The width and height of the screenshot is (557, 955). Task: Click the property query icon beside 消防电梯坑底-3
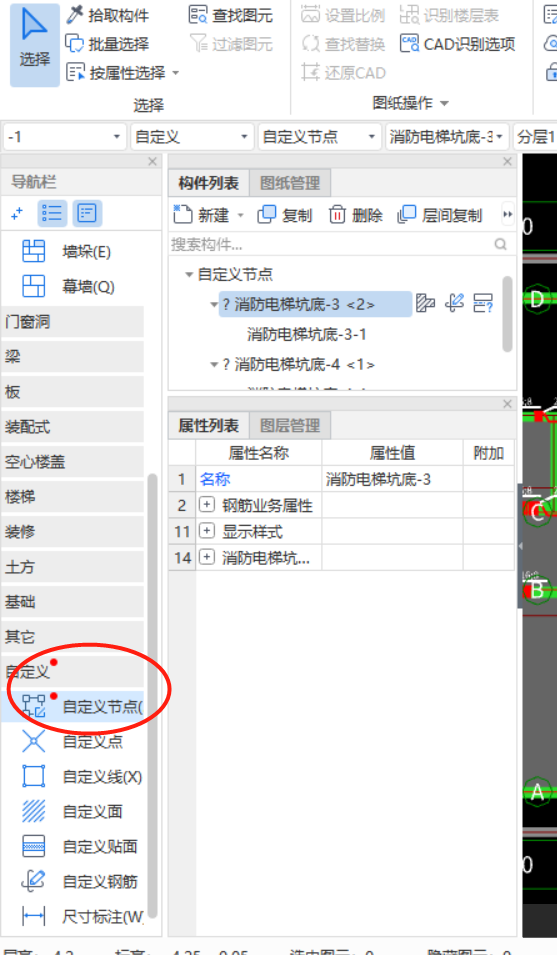click(483, 303)
